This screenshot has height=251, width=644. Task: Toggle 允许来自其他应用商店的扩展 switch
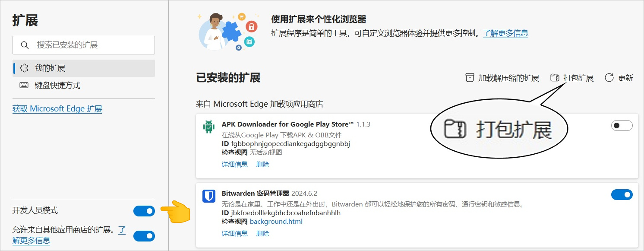pos(144,236)
